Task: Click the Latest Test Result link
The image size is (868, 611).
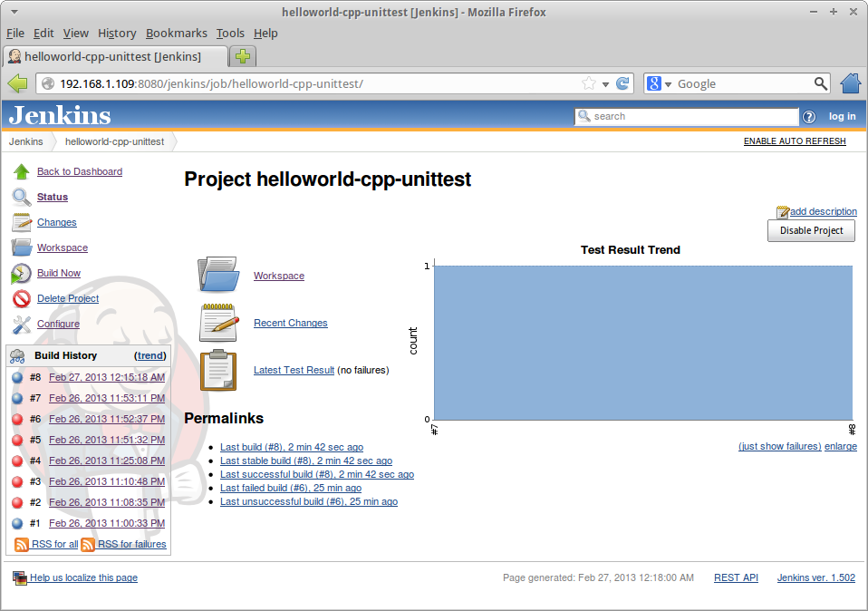Action: pyautogui.click(x=294, y=370)
